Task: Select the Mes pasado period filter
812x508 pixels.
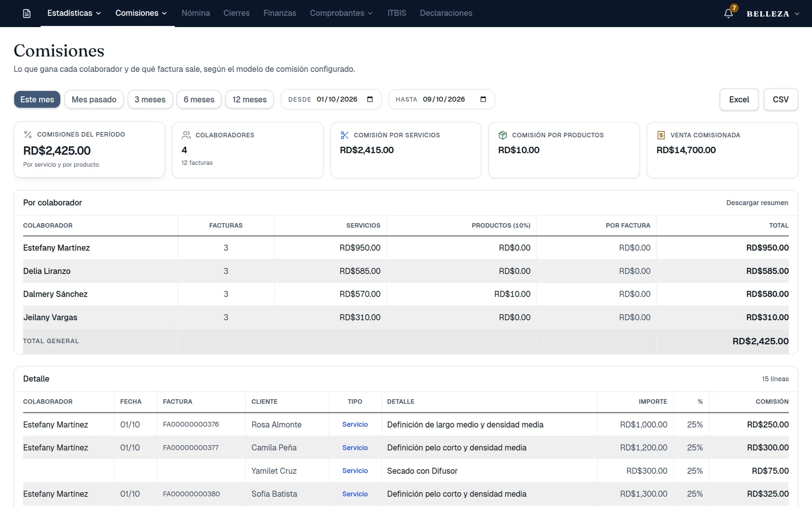Action: [94, 99]
